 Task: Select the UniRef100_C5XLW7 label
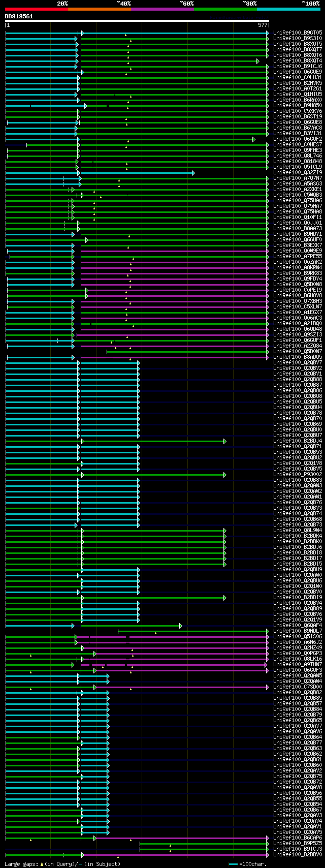pos(298,307)
